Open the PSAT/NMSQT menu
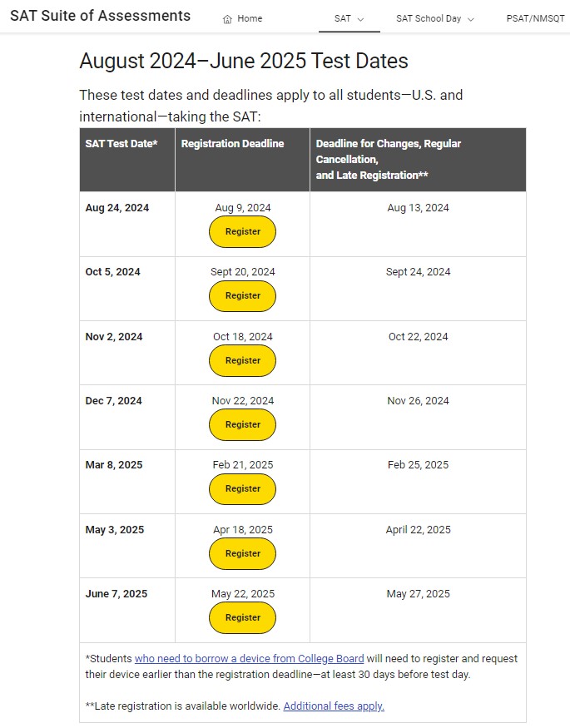 tap(535, 18)
